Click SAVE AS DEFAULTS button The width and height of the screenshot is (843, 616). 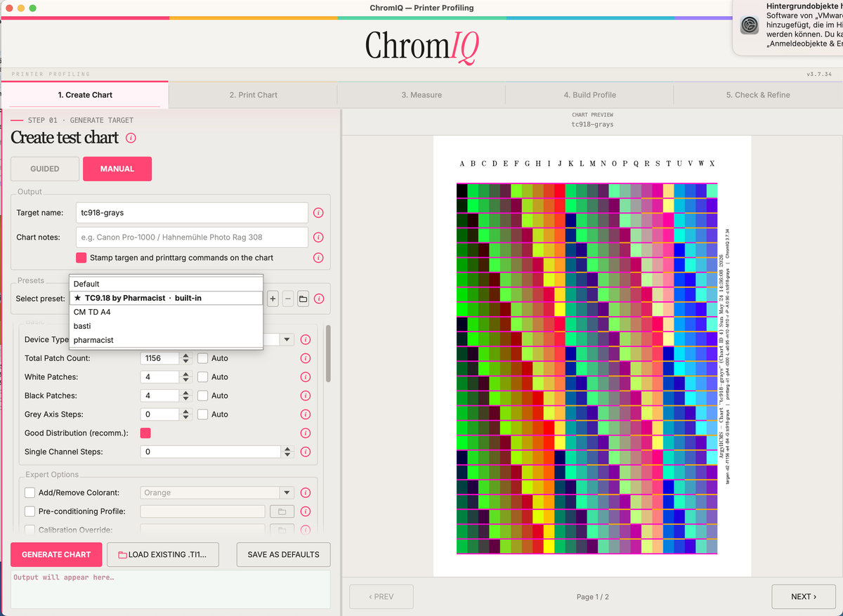283,554
